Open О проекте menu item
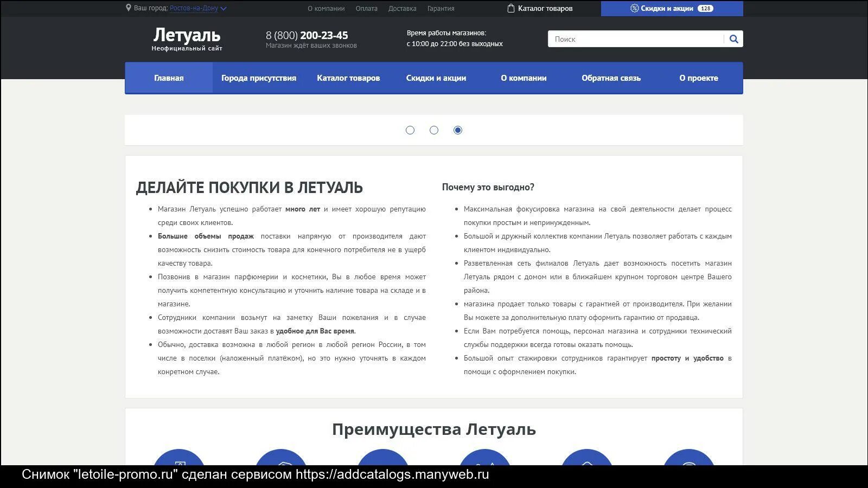Viewport: 868px width, 488px height. tap(699, 78)
